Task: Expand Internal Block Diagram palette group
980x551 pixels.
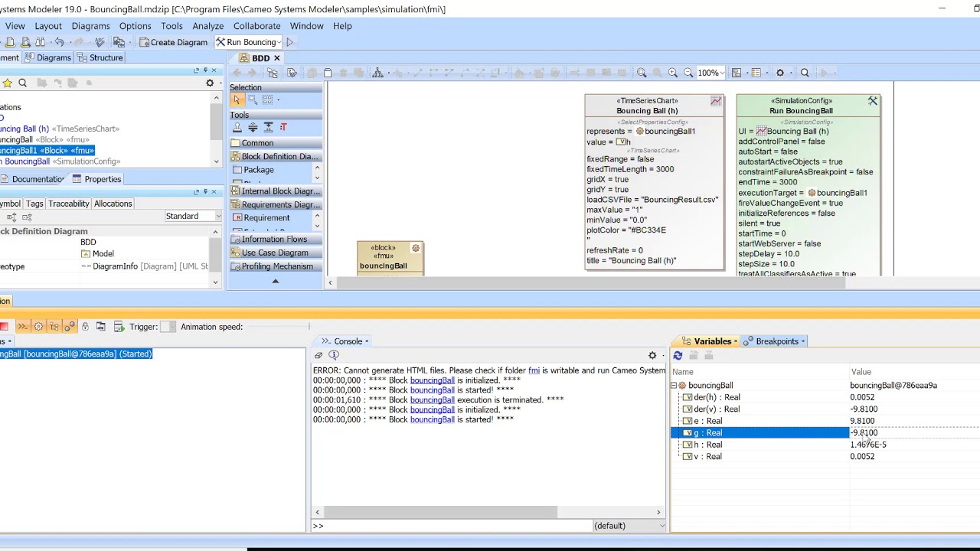Action: [276, 191]
